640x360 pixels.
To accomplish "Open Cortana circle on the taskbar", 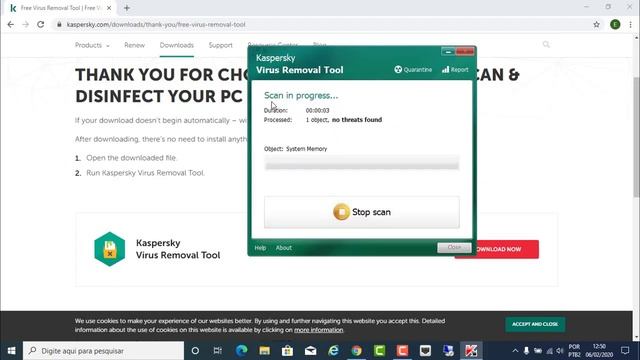I will 195,351.
